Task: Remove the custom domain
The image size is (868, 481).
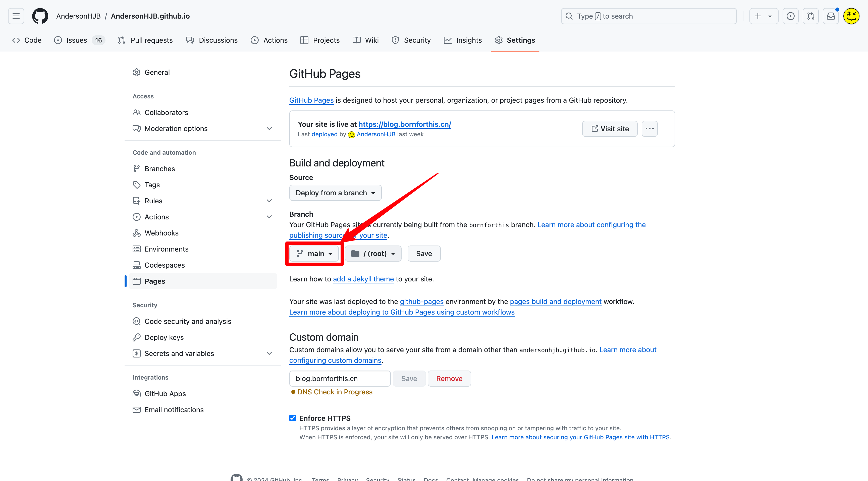Action: (x=449, y=379)
